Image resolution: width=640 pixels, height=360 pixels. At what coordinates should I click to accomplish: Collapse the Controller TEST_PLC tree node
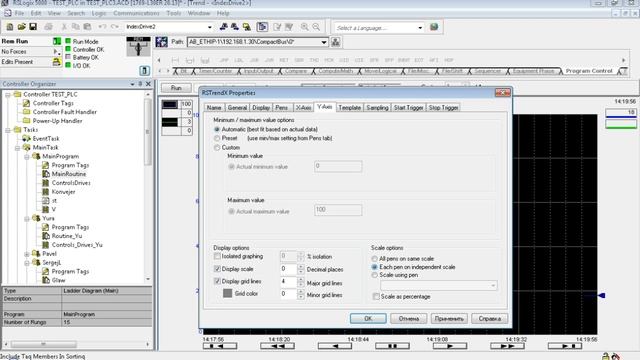point(8,95)
